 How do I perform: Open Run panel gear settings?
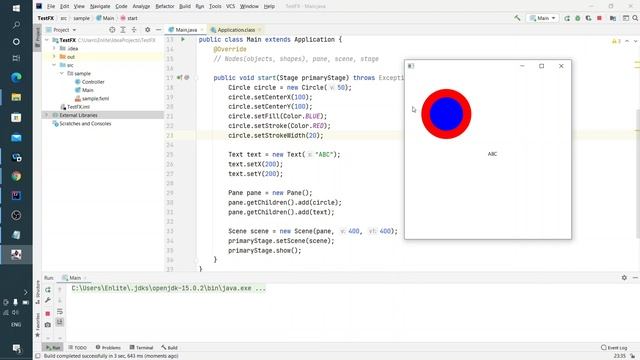coord(624,278)
